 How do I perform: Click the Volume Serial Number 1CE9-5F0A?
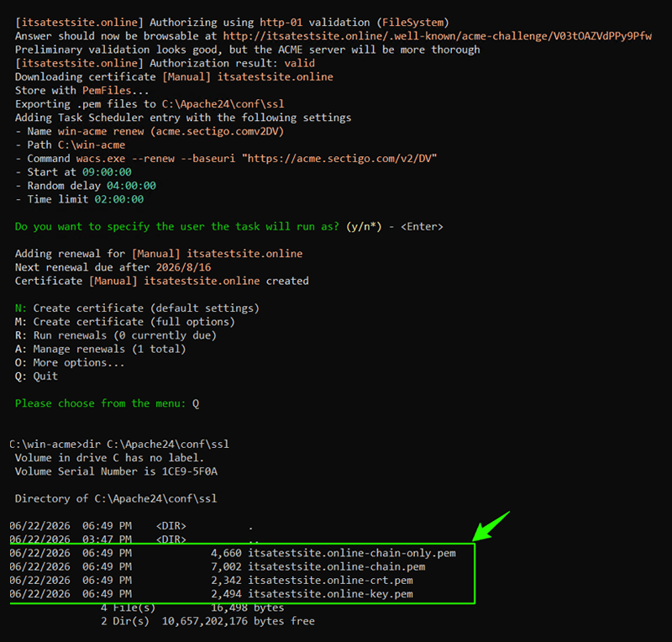point(190,471)
